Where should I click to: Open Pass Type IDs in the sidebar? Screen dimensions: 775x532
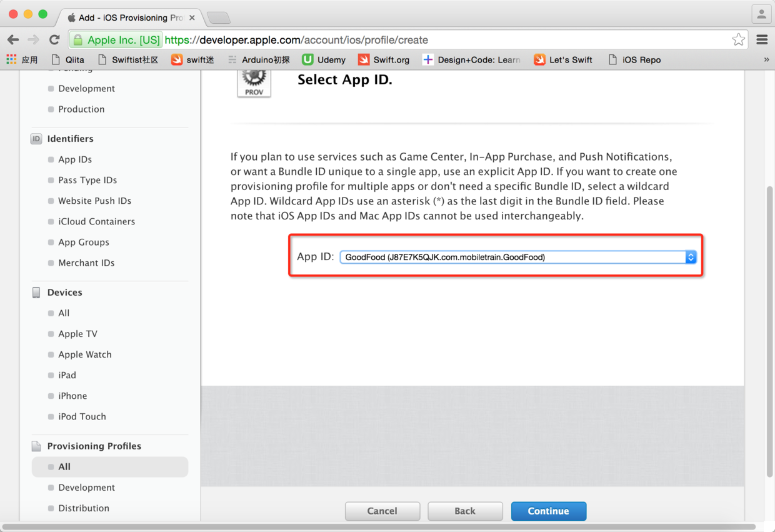point(87,180)
